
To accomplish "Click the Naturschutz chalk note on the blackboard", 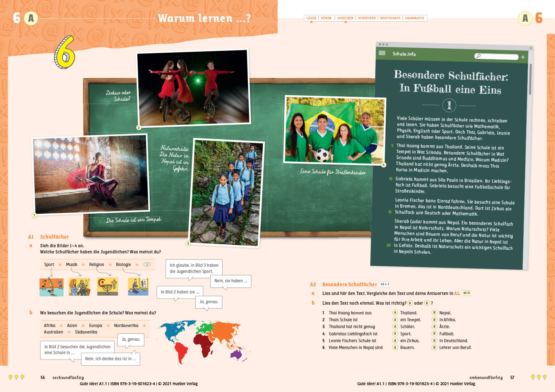I will point(175,158).
